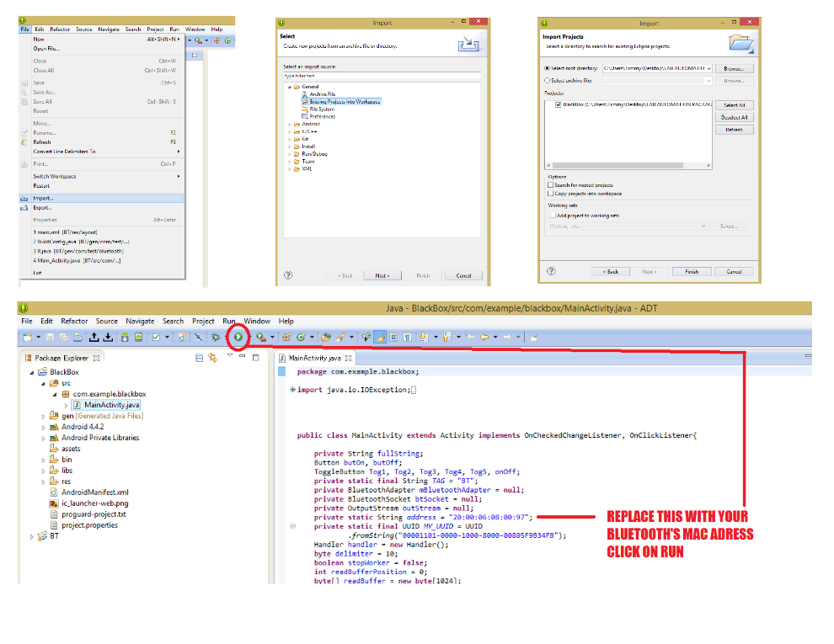
Task: Toggle Block Selection Mode in toolbar
Action: [394, 337]
